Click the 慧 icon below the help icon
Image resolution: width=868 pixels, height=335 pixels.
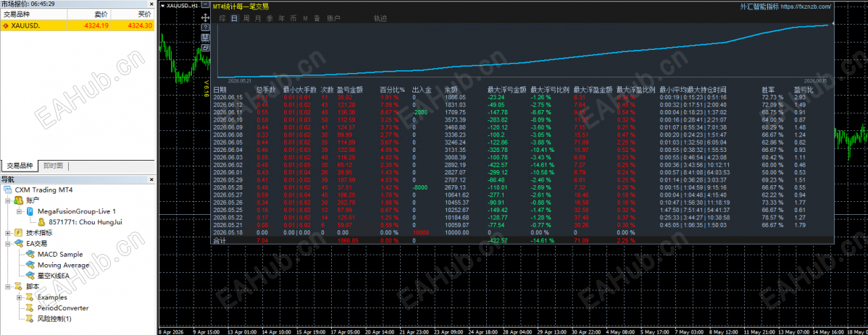[x=205, y=37]
